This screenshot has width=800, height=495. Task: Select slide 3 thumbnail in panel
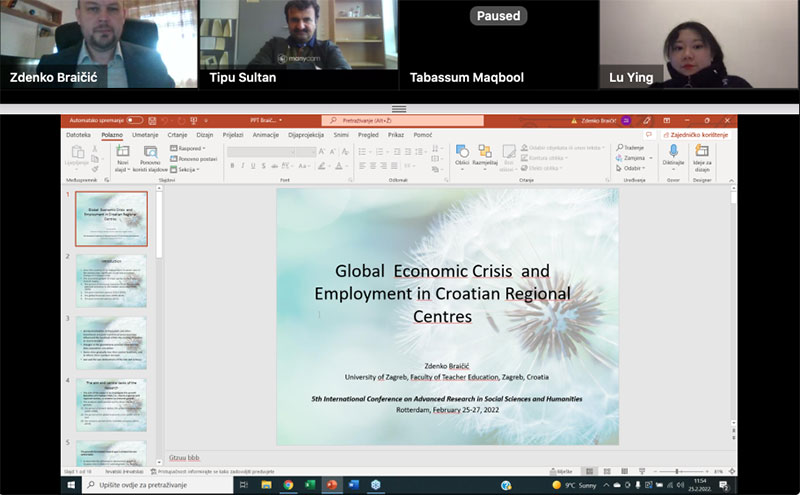pos(111,343)
